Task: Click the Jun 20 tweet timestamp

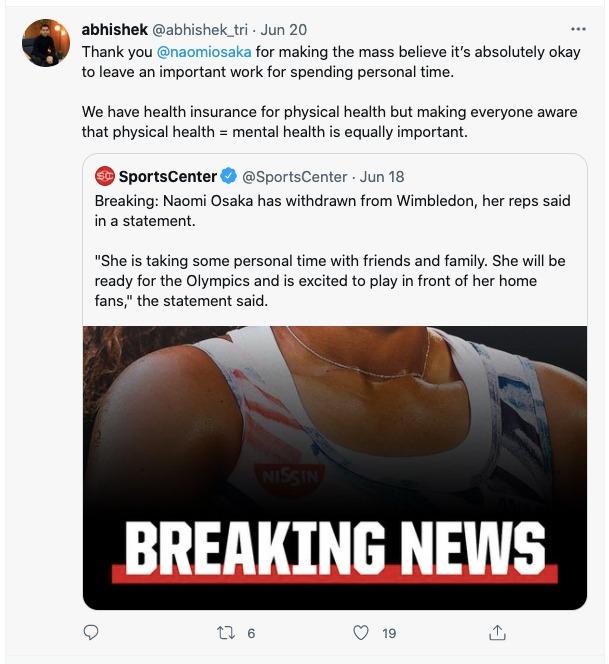Action: [x=283, y=30]
